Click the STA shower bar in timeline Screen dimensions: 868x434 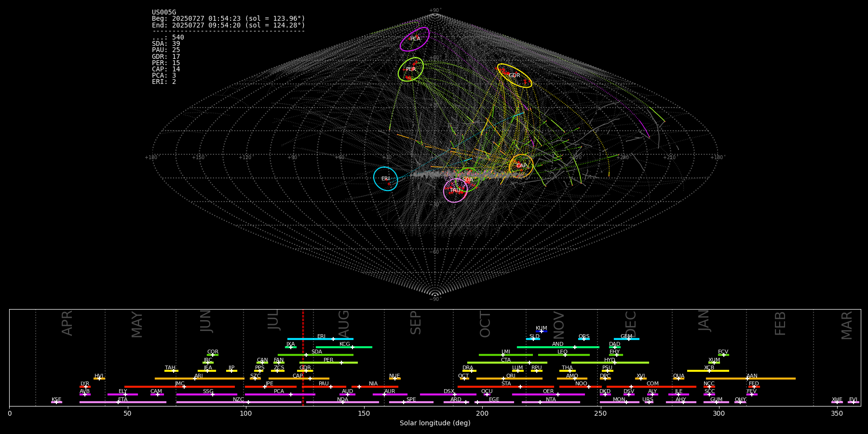(506, 387)
